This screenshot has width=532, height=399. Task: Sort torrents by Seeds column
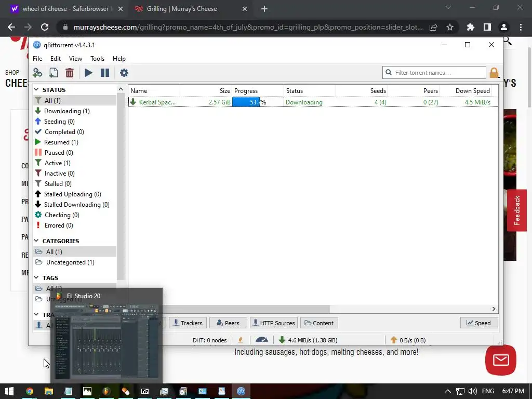(x=362, y=91)
